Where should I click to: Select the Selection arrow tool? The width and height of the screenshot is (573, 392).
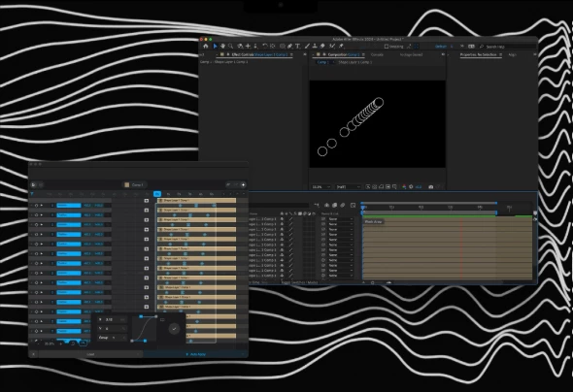(x=215, y=47)
